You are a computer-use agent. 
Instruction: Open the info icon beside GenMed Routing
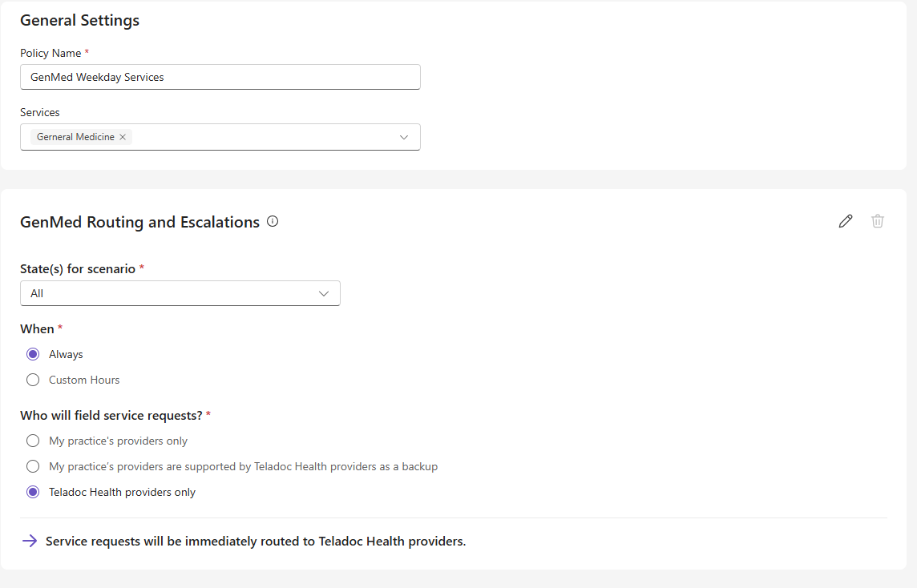273,222
